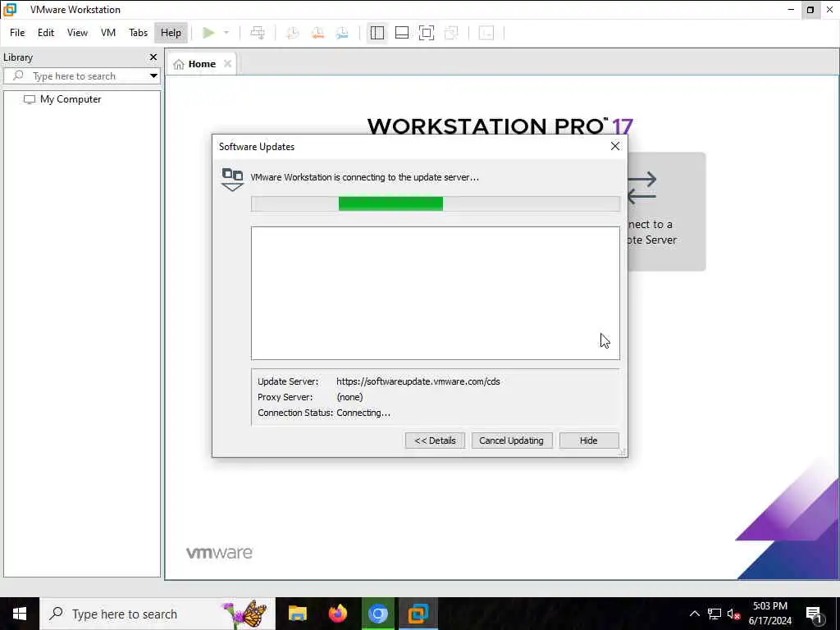Click the green power on VM play icon
Screen dimensions: 840x630
[x=208, y=33]
